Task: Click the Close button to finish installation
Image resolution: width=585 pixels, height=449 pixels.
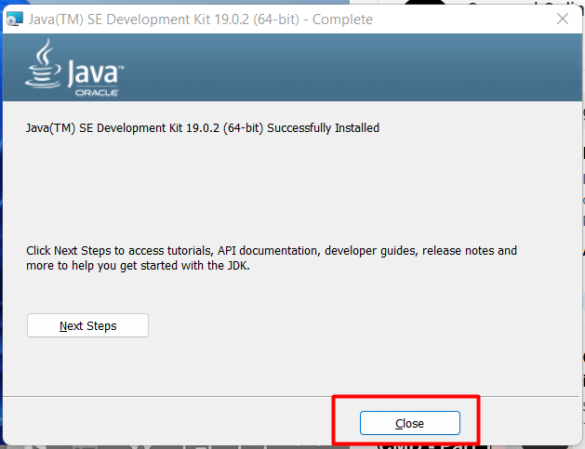Action: pos(410,423)
